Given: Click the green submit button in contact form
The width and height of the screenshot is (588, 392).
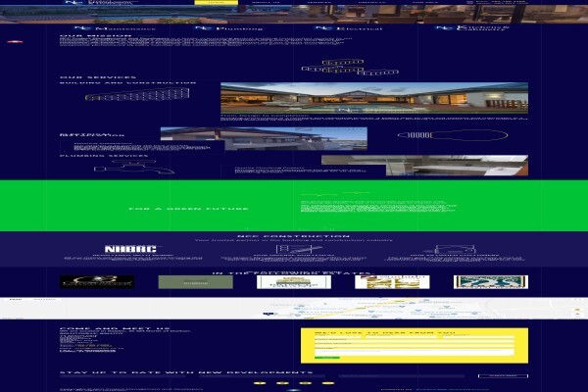Looking at the screenshot, I should [326, 358].
